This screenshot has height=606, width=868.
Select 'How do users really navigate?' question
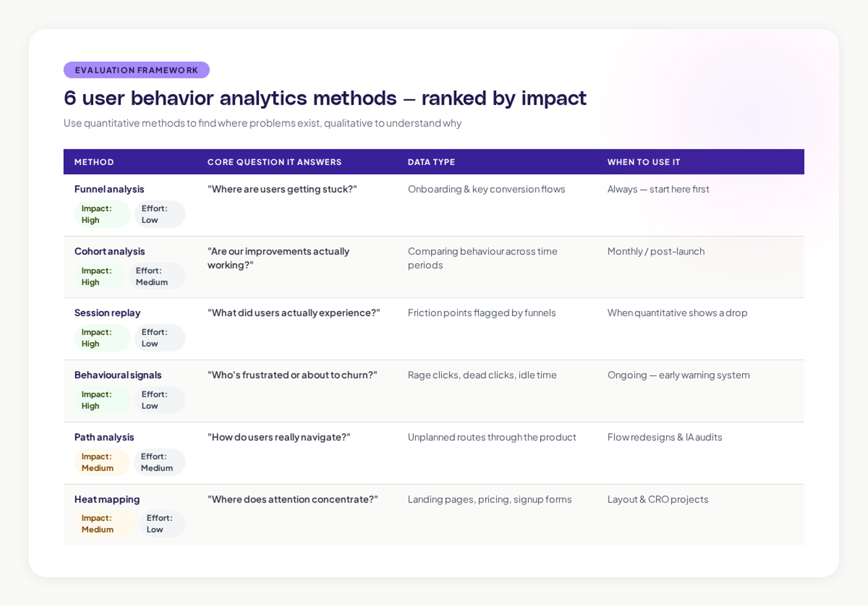(x=279, y=437)
